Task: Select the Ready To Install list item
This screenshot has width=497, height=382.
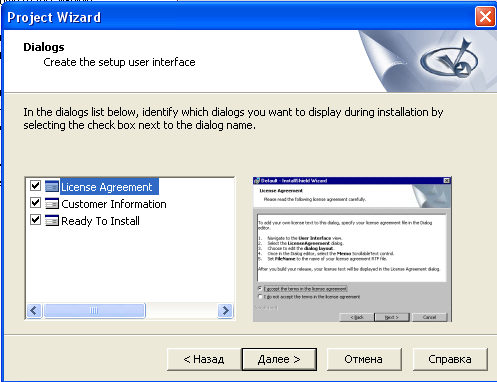Action: pos(100,221)
